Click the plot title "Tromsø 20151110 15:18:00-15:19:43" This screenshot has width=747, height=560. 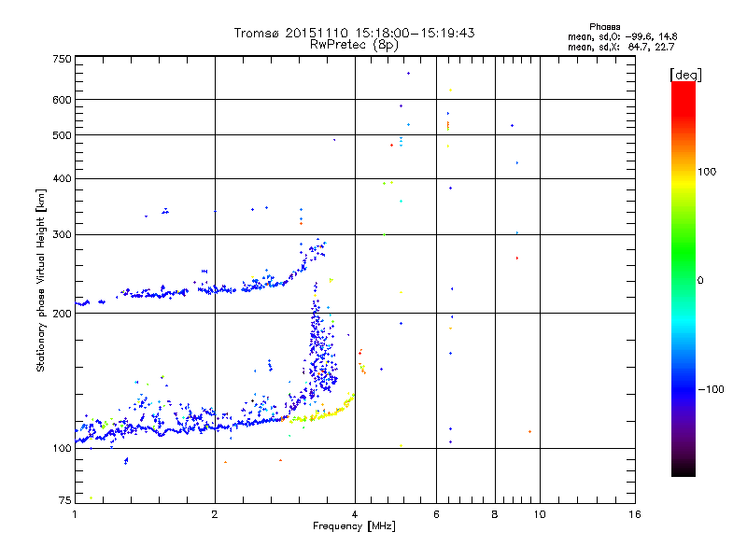click(x=354, y=33)
